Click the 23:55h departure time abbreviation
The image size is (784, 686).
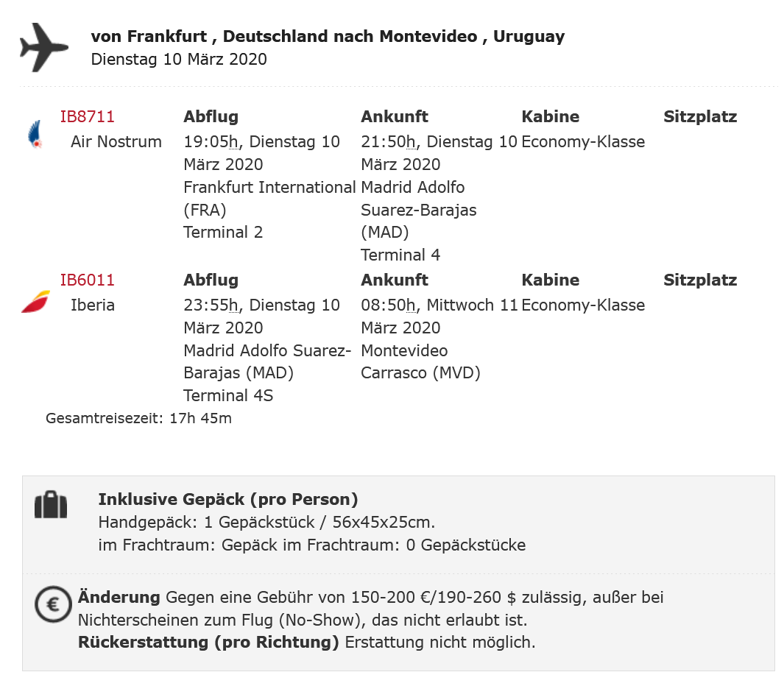[211, 305]
